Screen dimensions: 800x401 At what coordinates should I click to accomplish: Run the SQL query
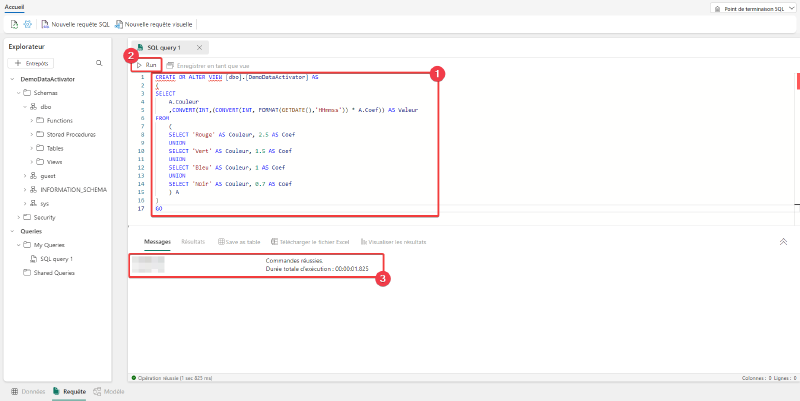146,65
